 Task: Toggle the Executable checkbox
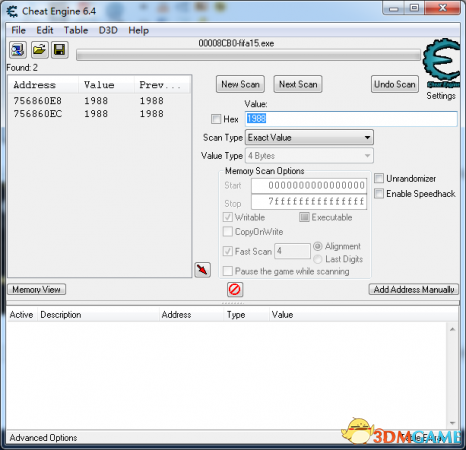click(304, 217)
